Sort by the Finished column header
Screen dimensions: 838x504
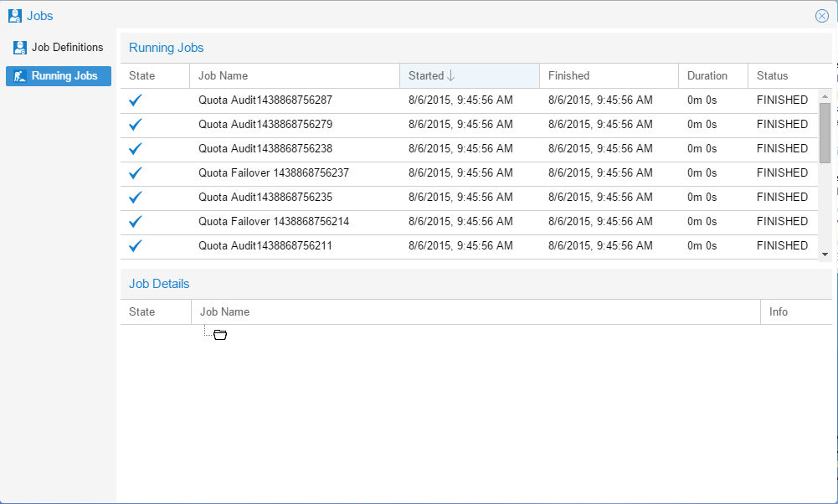click(609, 76)
